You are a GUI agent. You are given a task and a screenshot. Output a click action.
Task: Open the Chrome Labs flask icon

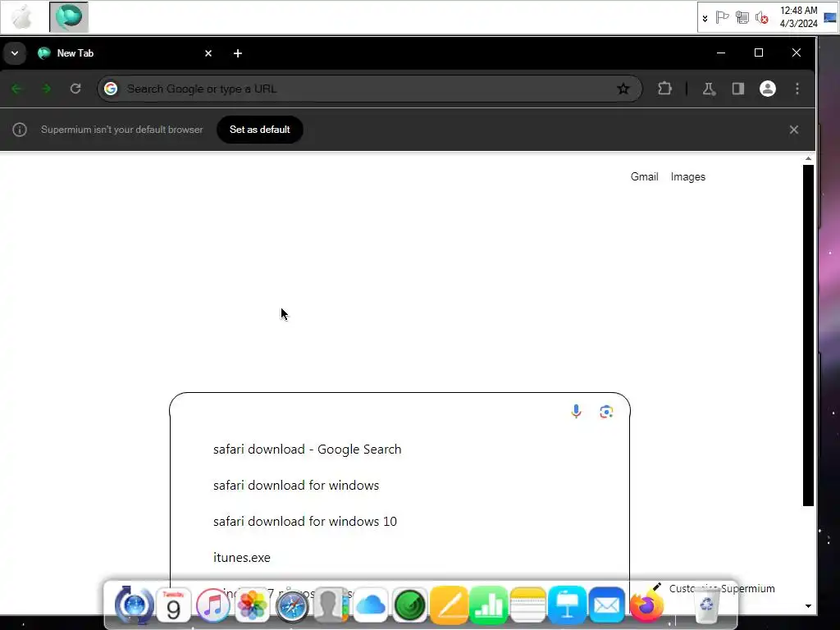pos(709,89)
